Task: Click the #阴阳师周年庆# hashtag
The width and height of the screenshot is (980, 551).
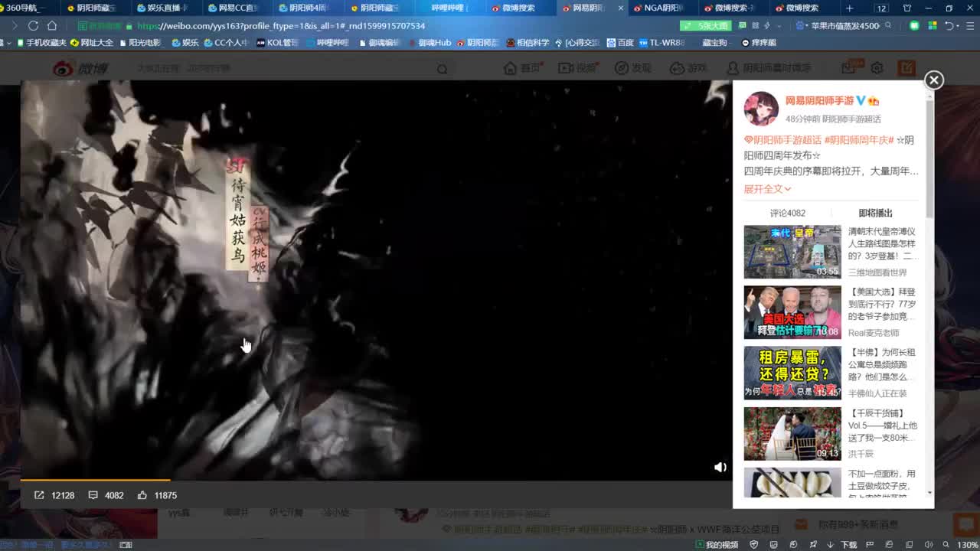Action: [x=859, y=140]
